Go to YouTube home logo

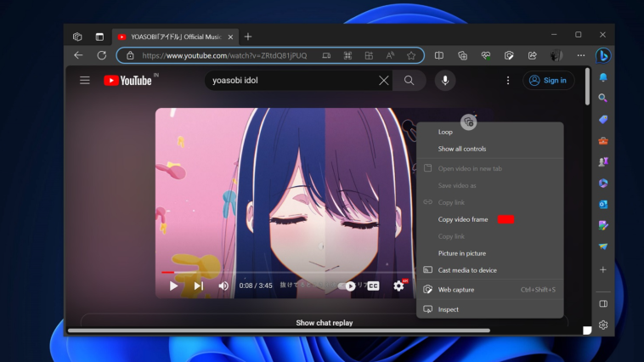[x=127, y=81]
